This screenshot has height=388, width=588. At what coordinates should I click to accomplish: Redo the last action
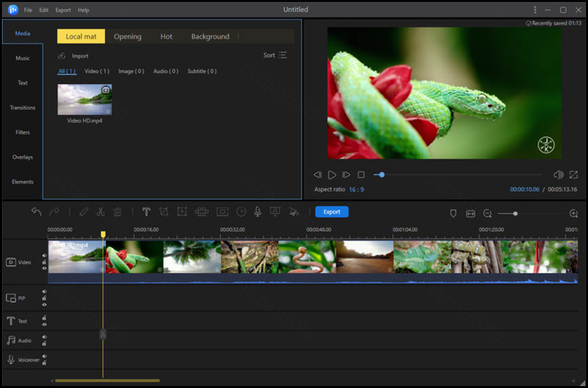click(55, 211)
